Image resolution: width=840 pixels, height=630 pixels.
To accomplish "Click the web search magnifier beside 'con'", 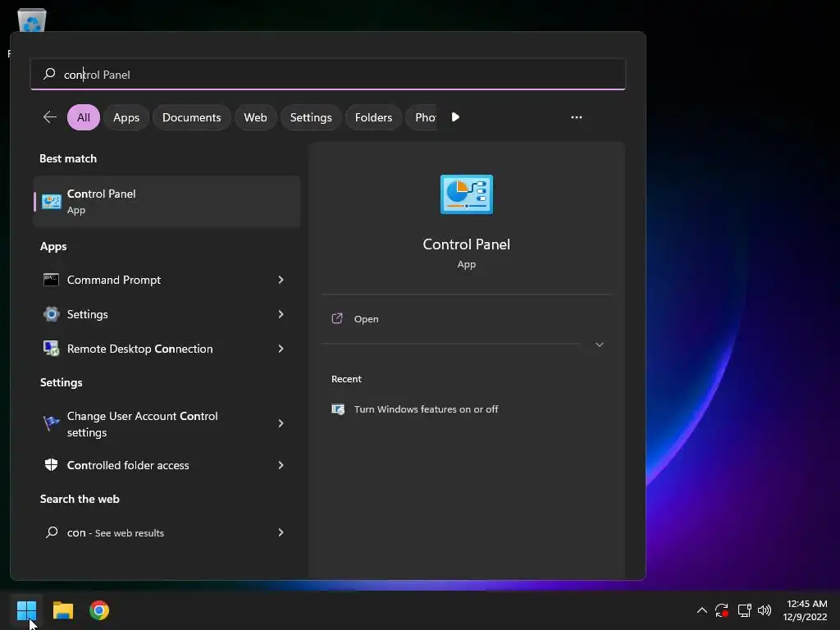I will pos(52,532).
